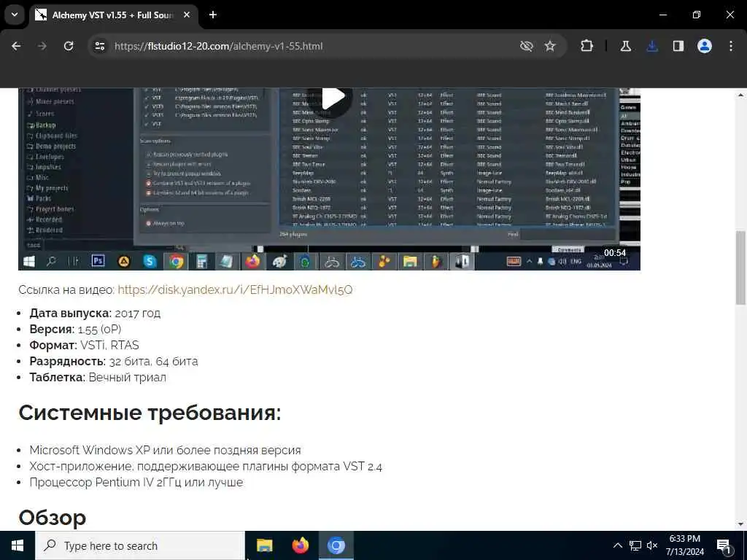Restore down the Chrome window

[697, 15]
